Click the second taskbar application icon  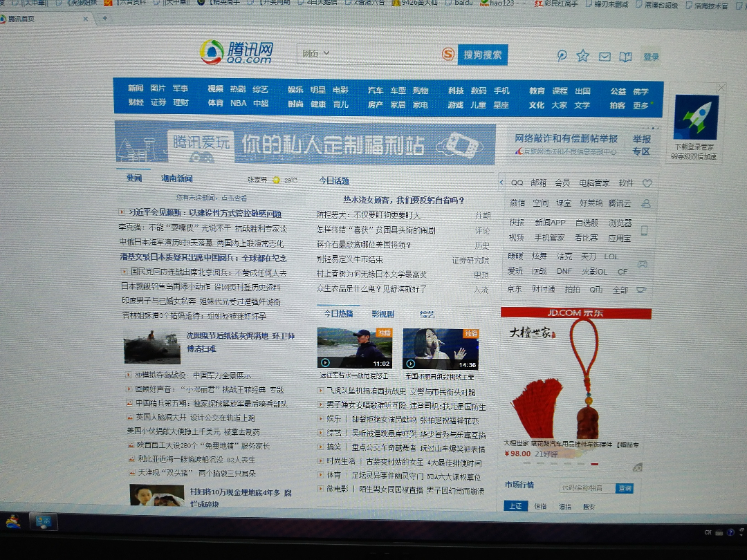43,522
